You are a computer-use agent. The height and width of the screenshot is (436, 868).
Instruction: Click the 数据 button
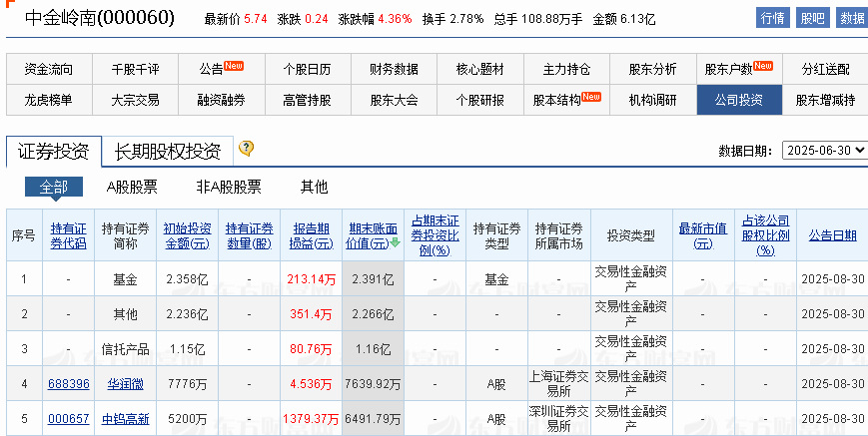tap(852, 18)
